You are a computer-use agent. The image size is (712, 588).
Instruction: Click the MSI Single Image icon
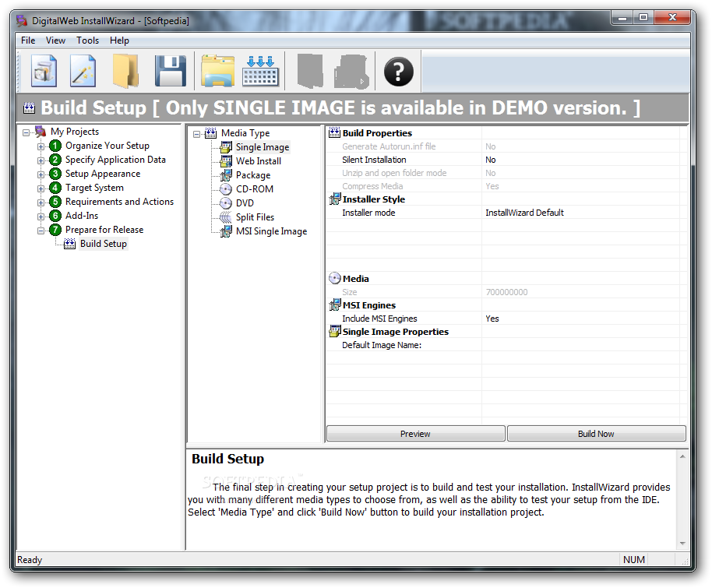226,231
